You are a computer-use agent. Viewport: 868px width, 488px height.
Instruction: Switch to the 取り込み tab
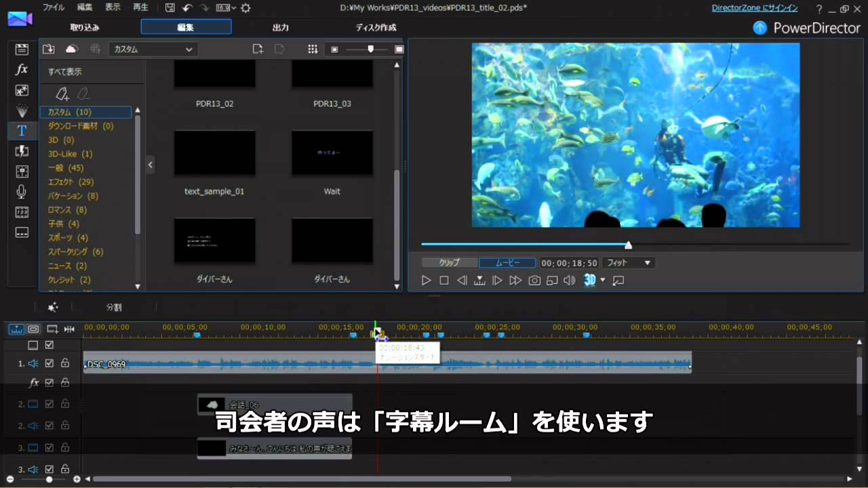click(x=85, y=28)
